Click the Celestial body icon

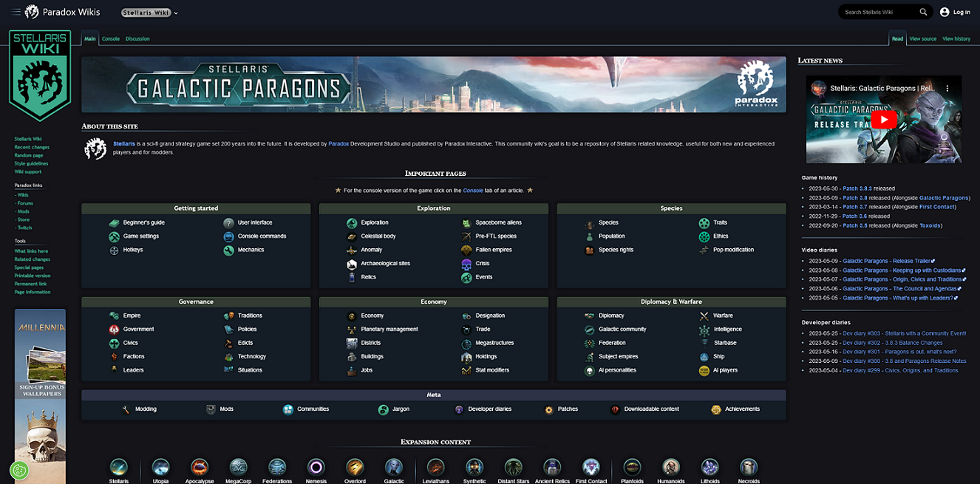tap(352, 236)
